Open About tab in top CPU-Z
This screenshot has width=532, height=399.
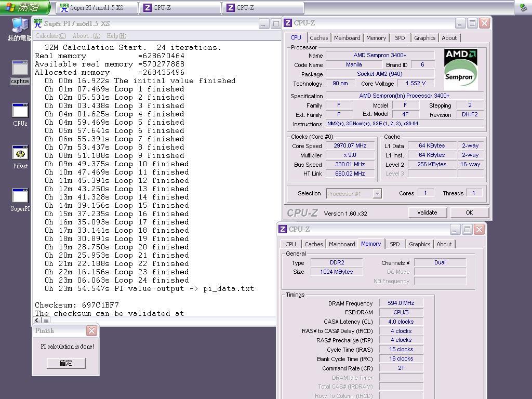pos(449,38)
